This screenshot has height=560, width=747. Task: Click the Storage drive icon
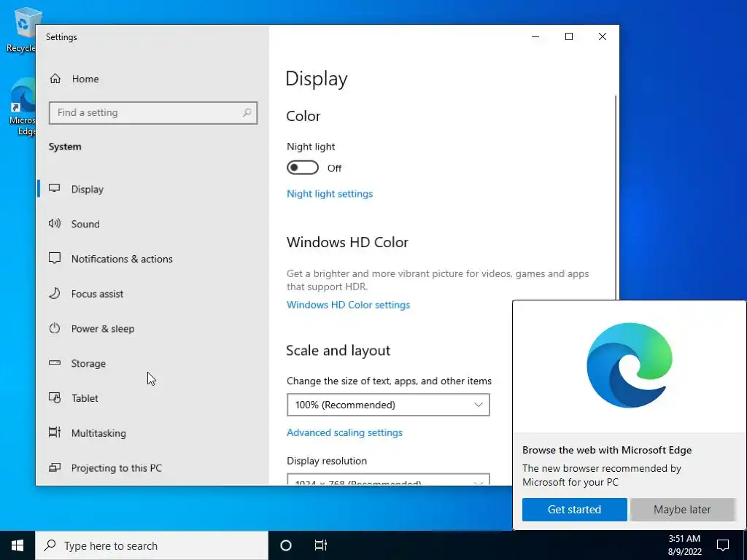[55, 363]
